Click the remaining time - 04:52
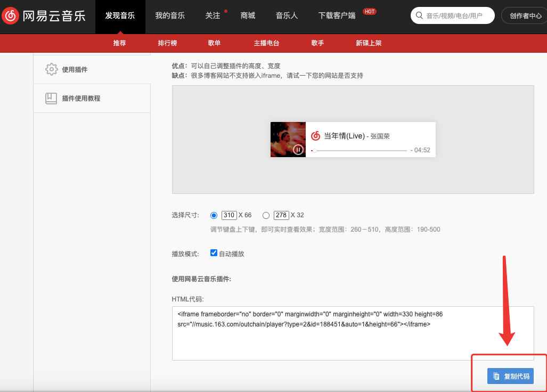Viewport: 547px width, 392px height. [x=420, y=150]
